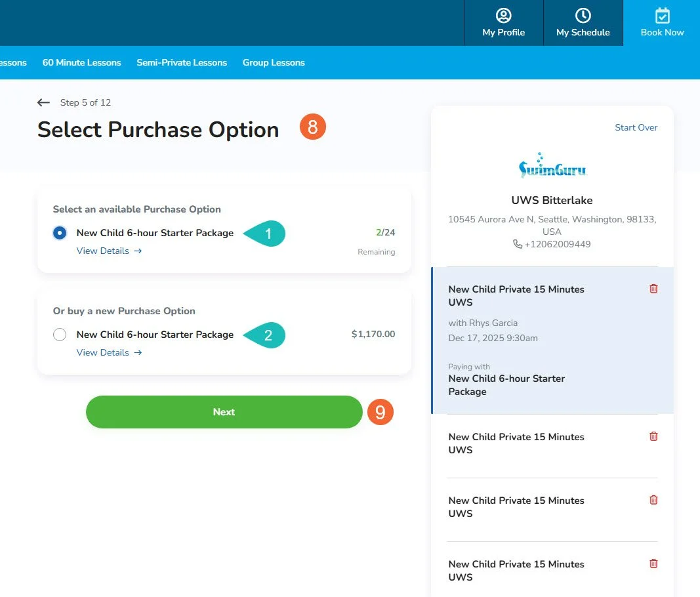Select the $1,170.00 new Starter Package radio

pyautogui.click(x=60, y=335)
